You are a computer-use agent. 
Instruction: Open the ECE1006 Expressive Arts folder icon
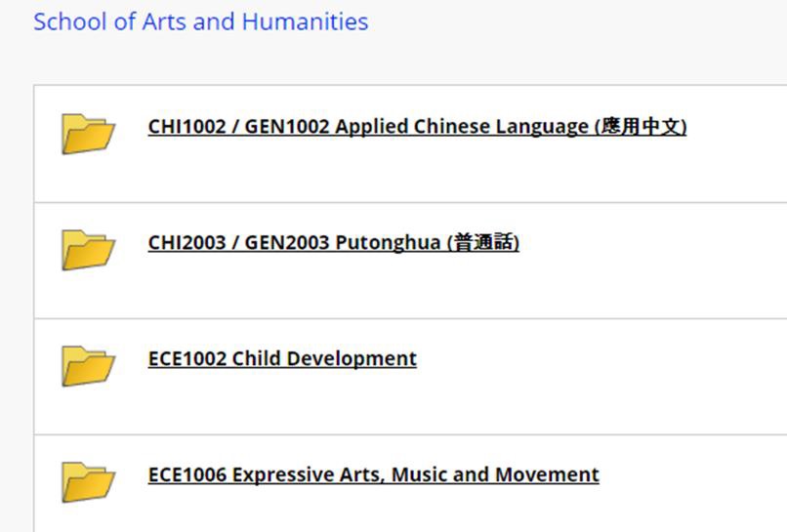click(x=88, y=482)
